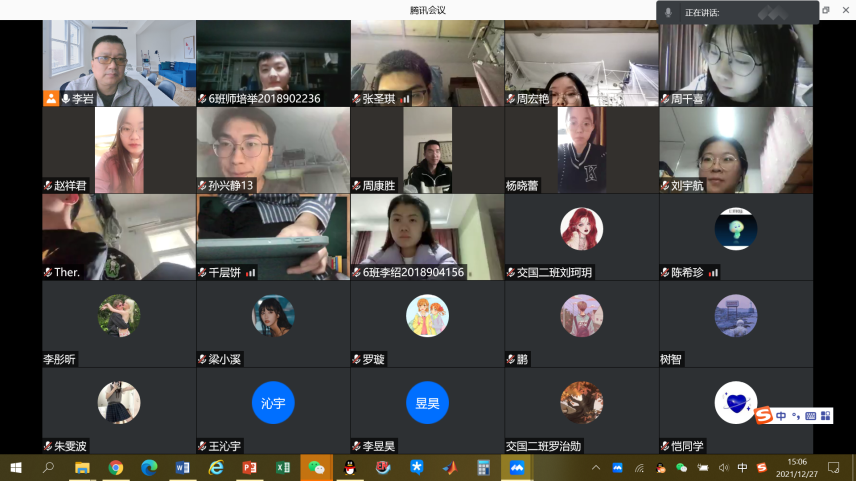Screen dimensions: 856x481
Task: Click the microphone icon in speaking indicator
Action: point(669,12)
